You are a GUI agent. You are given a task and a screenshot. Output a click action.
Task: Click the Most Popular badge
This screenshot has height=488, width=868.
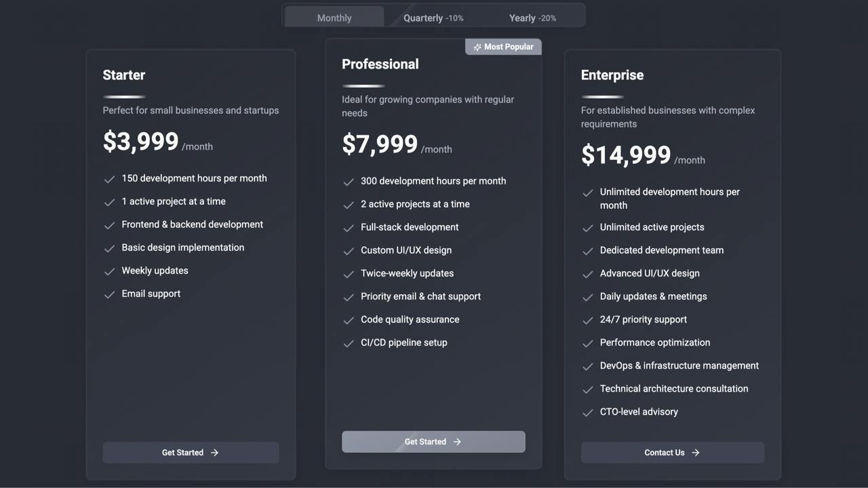pyautogui.click(x=503, y=47)
